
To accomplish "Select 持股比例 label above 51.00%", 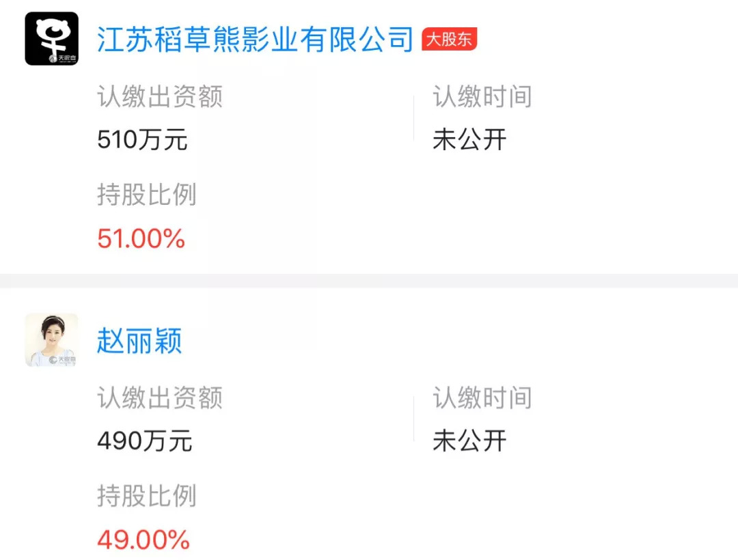I will coord(146,195).
